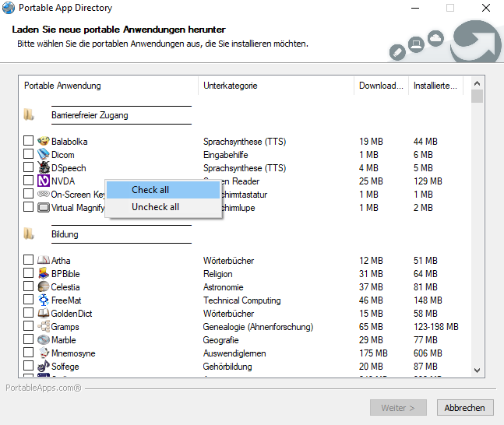Choose Check all from context menu
Viewport: 504px width, 425px height.
coord(163,190)
